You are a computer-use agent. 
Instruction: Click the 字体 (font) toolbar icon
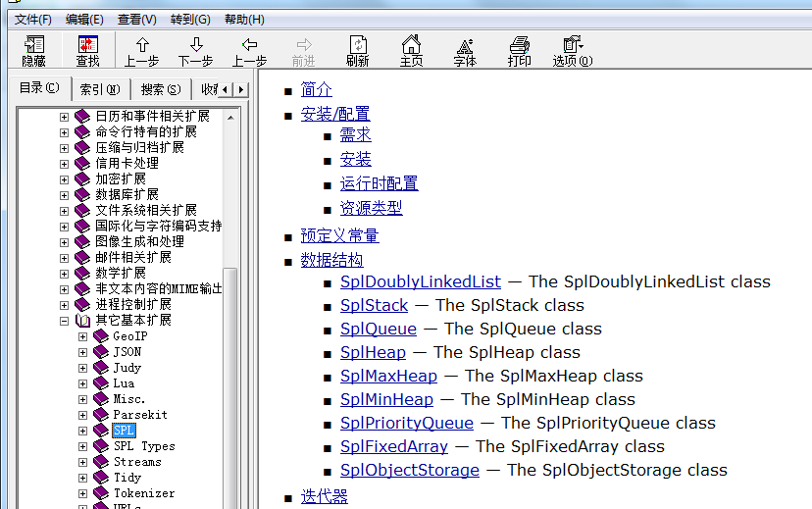465,45
